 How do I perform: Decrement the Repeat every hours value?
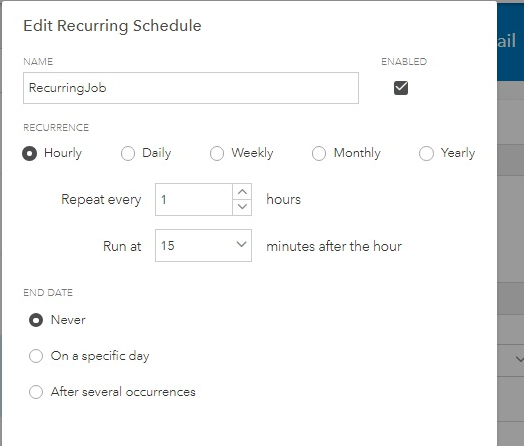242,207
